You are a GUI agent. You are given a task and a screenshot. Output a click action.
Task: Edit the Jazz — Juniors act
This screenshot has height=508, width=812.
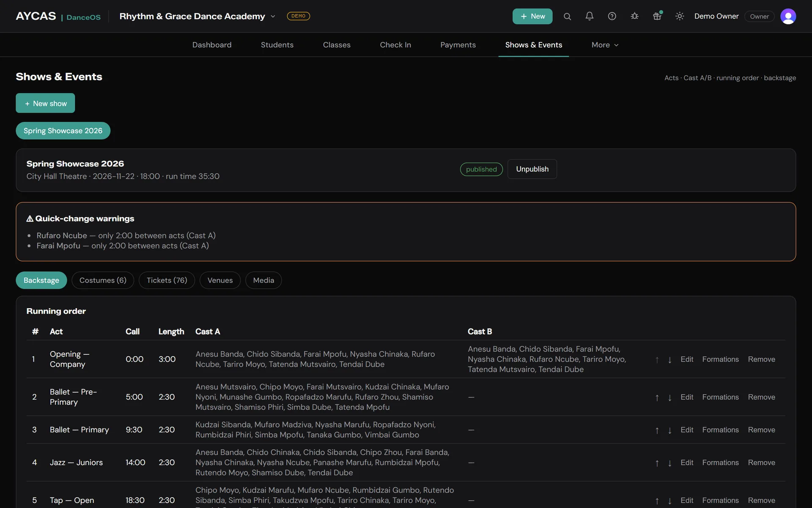click(x=687, y=463)
